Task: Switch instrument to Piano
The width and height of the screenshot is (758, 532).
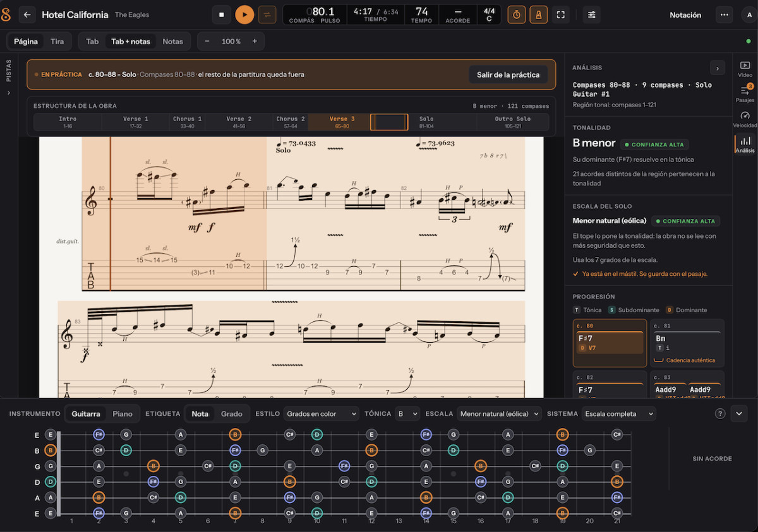Action: 123,414
